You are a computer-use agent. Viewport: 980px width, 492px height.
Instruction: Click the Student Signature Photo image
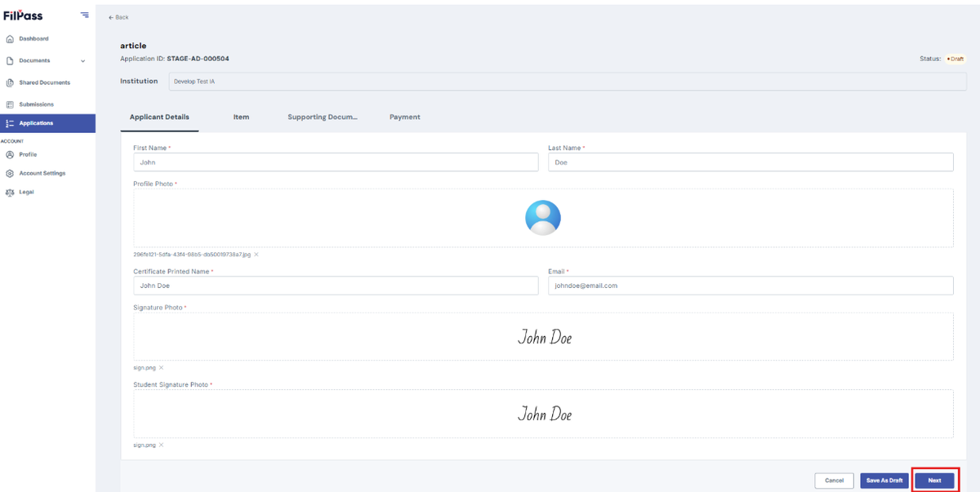tap(545, 414)
